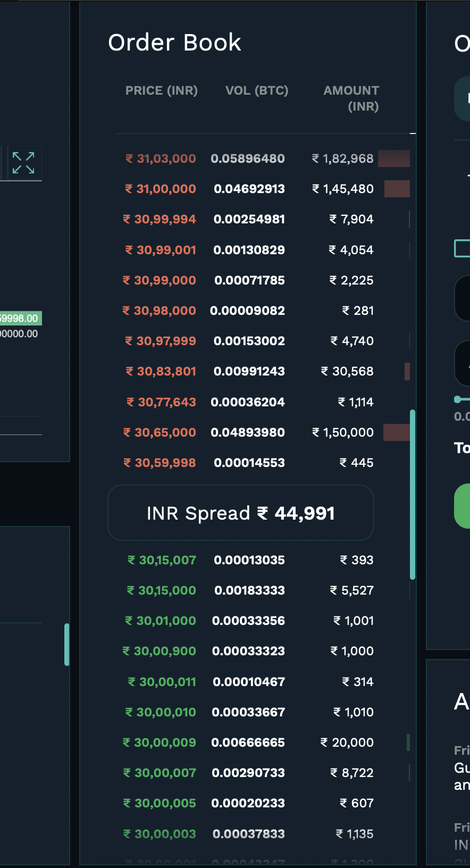
Task: Click amount ₹ 30,568
Action: (347, 371)
